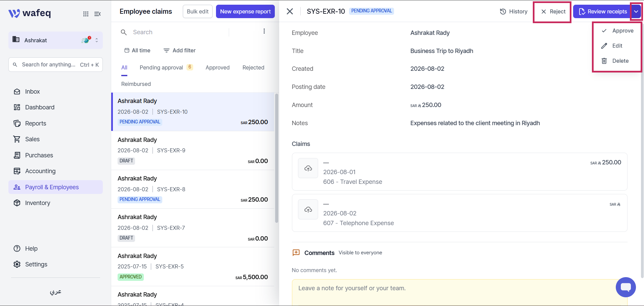Click the Accounting icon in sidebar
644x306 pixels.
17,171
